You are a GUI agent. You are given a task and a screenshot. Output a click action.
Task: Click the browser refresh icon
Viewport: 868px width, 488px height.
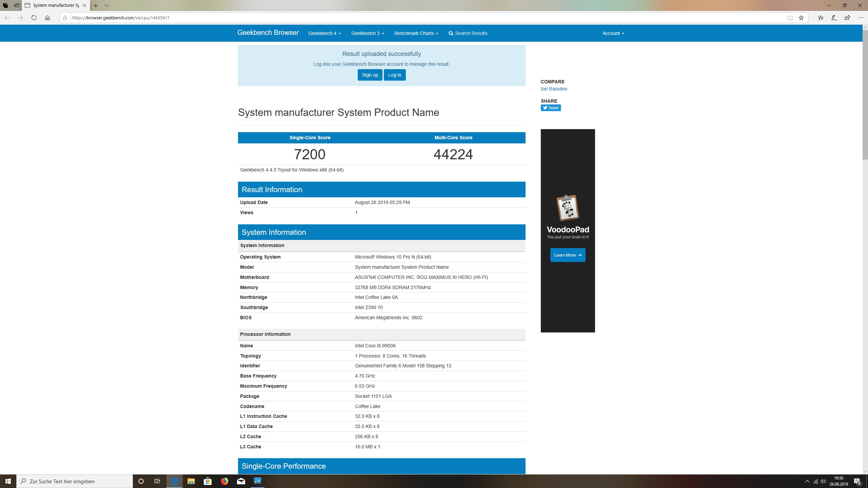pos(34,18)
